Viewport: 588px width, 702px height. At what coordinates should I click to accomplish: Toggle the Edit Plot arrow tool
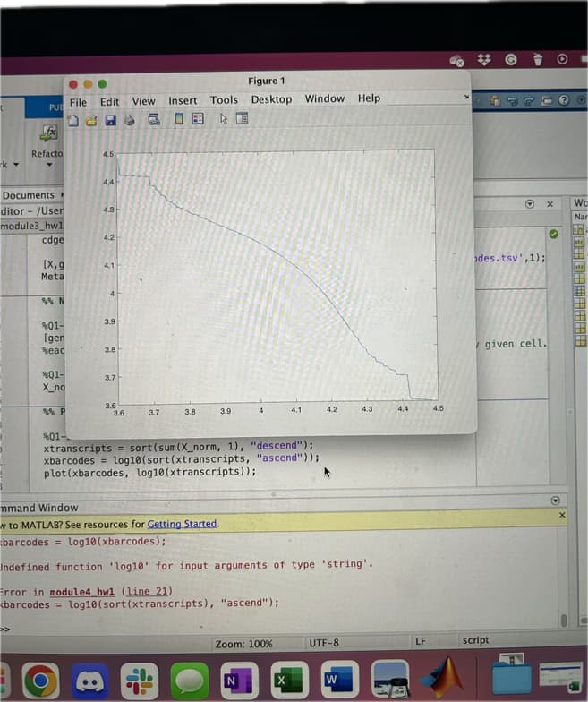coord(224,119)
